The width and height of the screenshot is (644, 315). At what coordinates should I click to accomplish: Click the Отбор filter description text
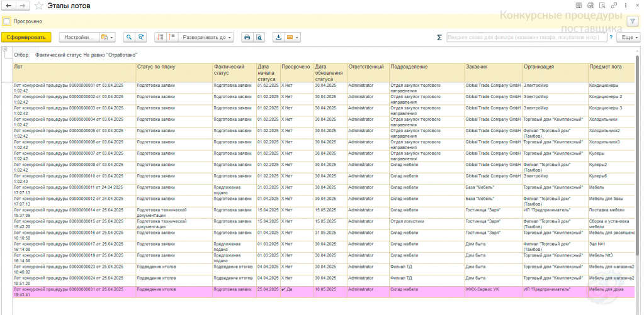(76, 55)
